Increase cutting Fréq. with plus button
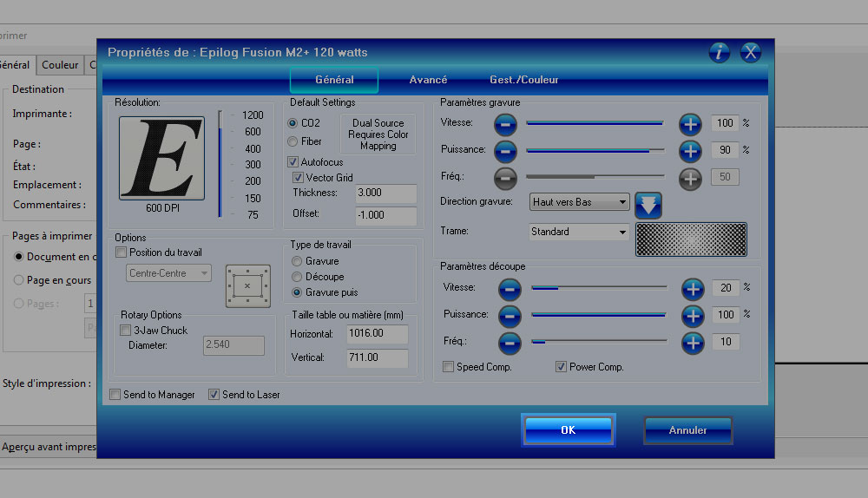The height and width of the screenshot is (498, 868). tap(693, 343)
